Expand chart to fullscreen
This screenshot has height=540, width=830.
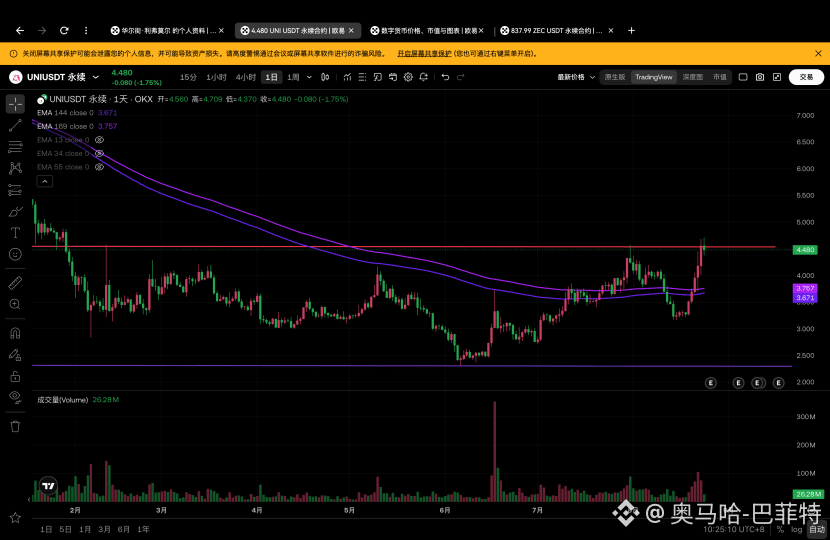pos(777,77)
